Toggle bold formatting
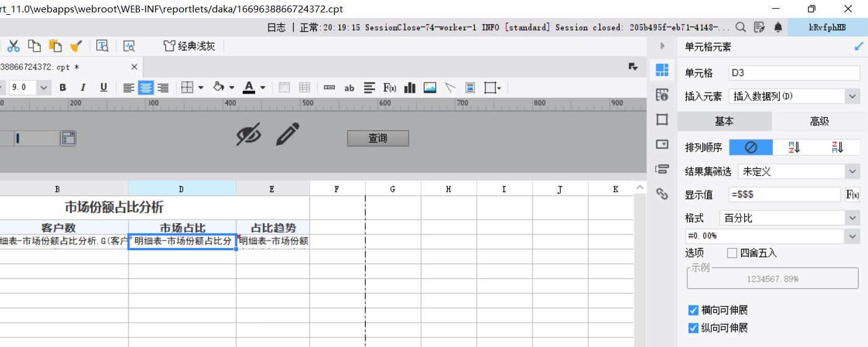 point(63,88)
